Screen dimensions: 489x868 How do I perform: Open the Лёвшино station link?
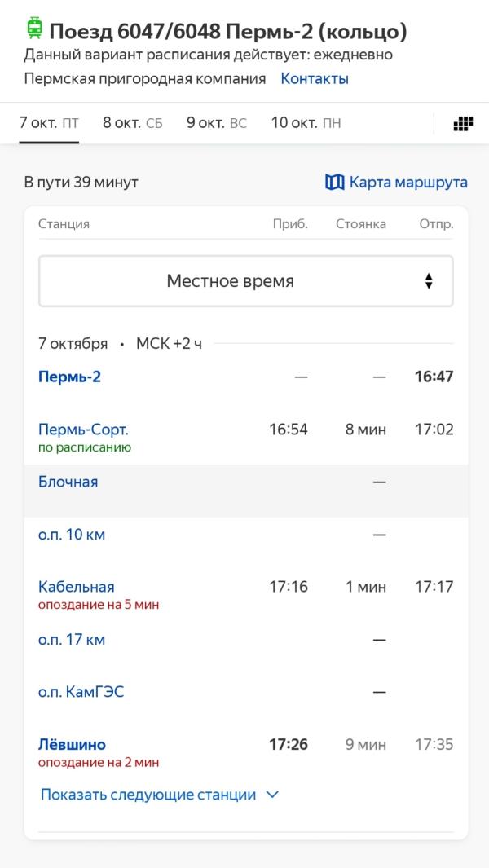pyautogui.click(x=72, y=744)
